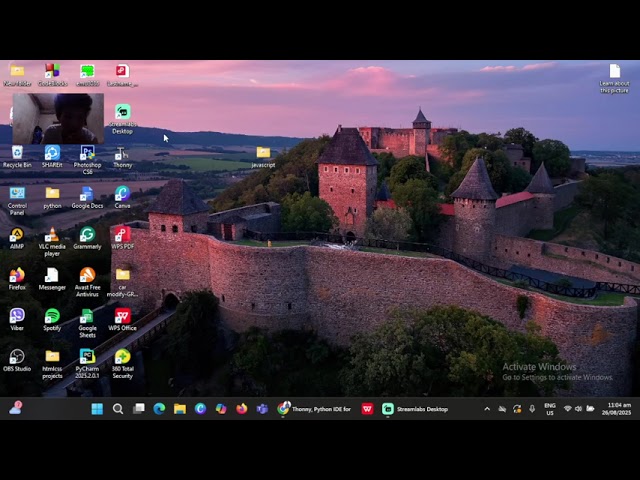Image resolution: width=640 pixels, height=480 pixels.
Task: Select the htmlcss projects folder
Action: 52,364
